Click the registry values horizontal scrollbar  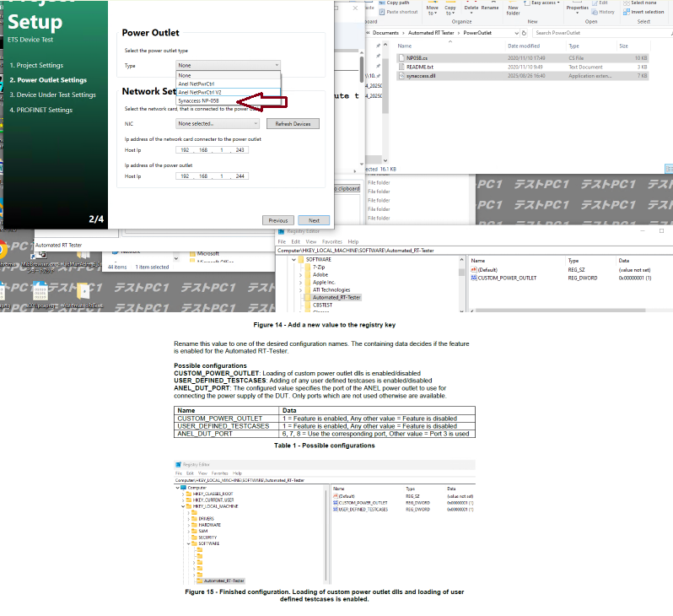pyautogui.click(x=560, y=311)
